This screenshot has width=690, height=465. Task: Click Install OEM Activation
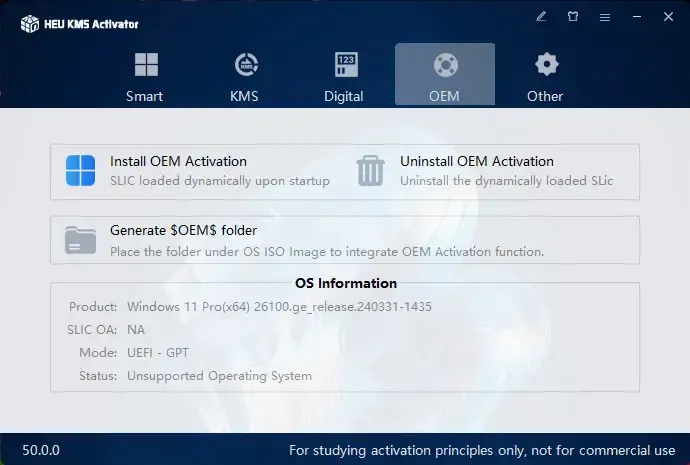tap(178, 161)
